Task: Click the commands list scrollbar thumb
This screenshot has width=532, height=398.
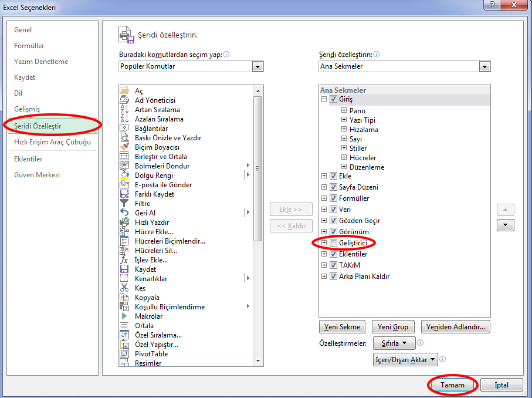Action: (x=258, y=168)
